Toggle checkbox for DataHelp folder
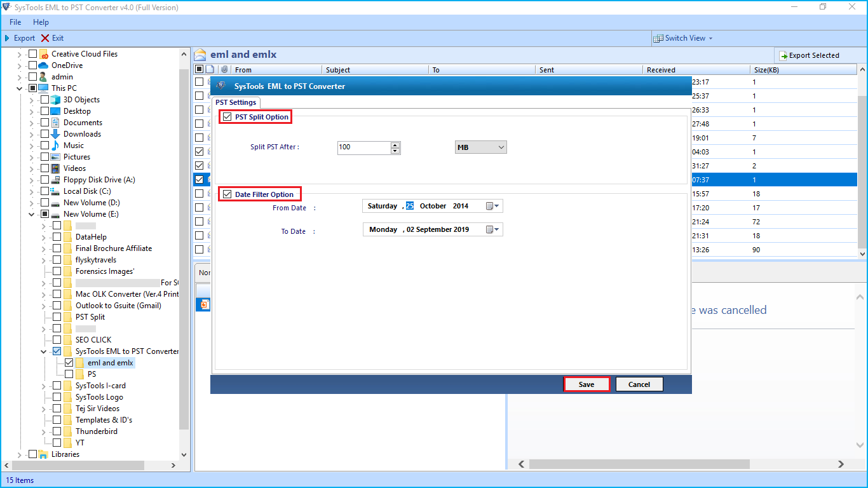 tap(57, 237)
